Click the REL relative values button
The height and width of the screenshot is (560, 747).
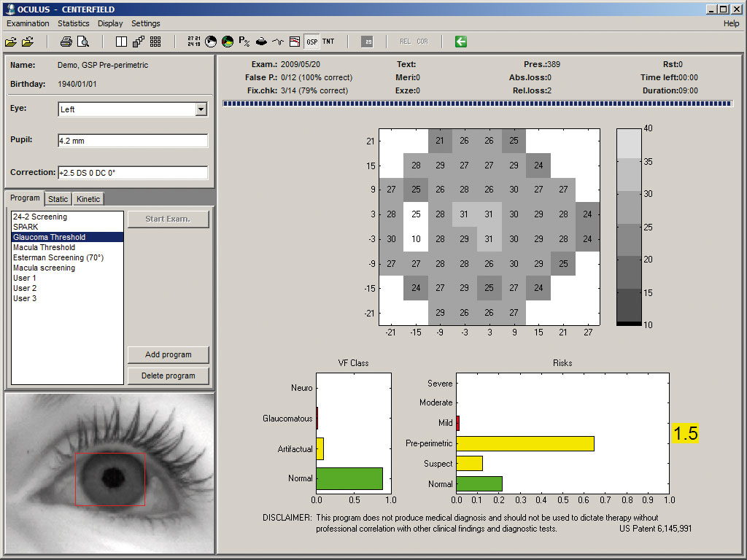tap(406, 42)
